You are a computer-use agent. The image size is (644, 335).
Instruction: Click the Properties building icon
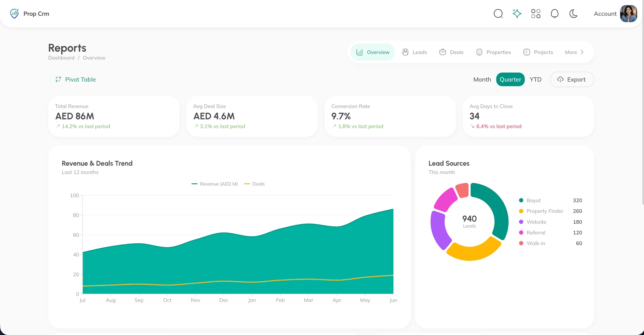[x=479, y=52]
